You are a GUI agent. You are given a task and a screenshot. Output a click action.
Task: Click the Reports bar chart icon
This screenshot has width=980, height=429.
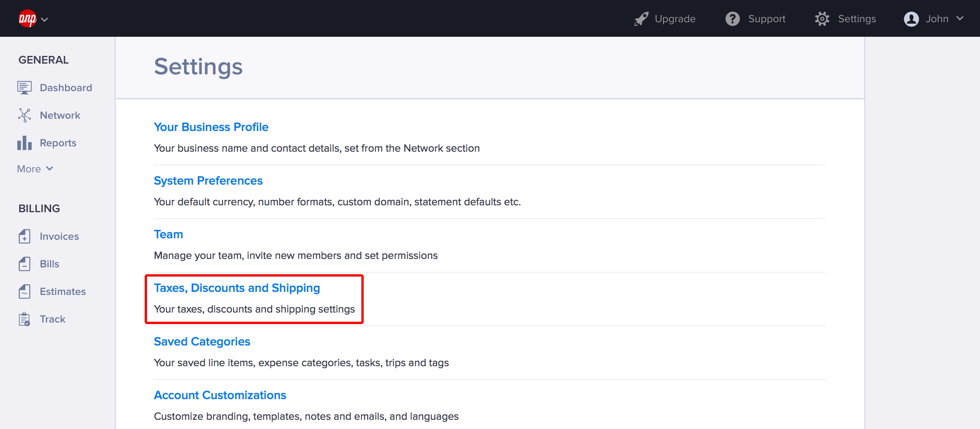point(24,143)
